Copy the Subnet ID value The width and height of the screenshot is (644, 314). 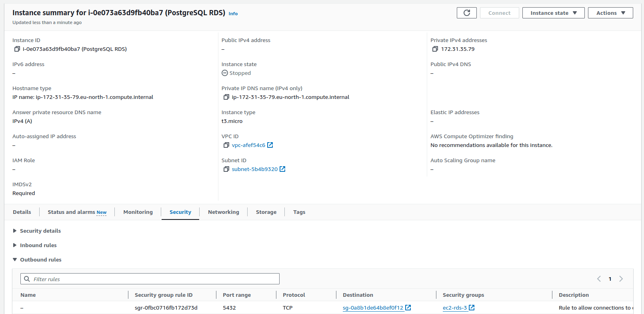pyautogui.click(x=226, y=169)
